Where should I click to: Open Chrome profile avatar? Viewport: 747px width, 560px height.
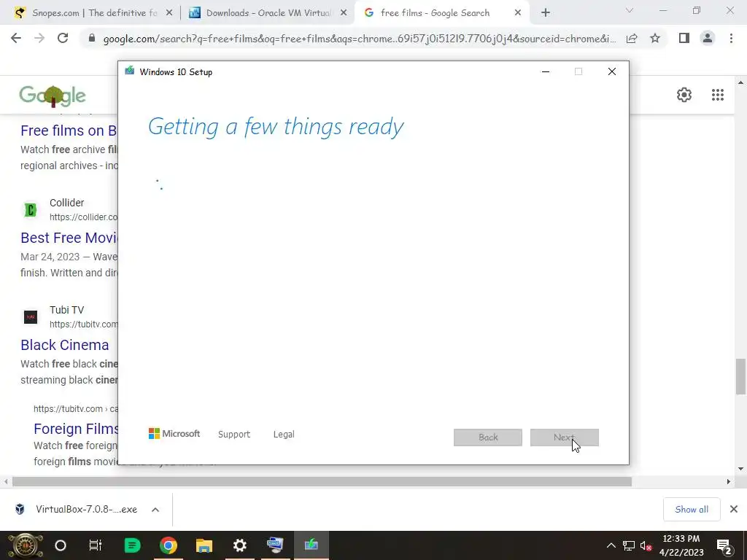[x=708, y=38]
